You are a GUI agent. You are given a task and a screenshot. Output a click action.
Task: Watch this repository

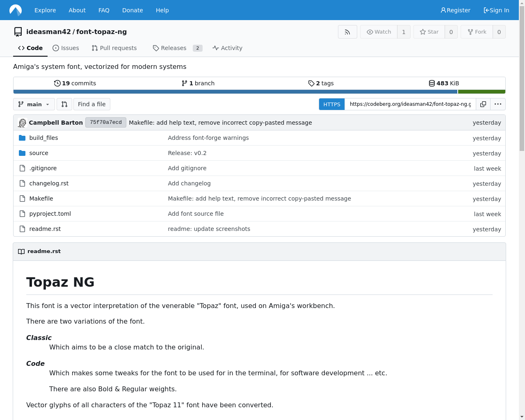379,32
